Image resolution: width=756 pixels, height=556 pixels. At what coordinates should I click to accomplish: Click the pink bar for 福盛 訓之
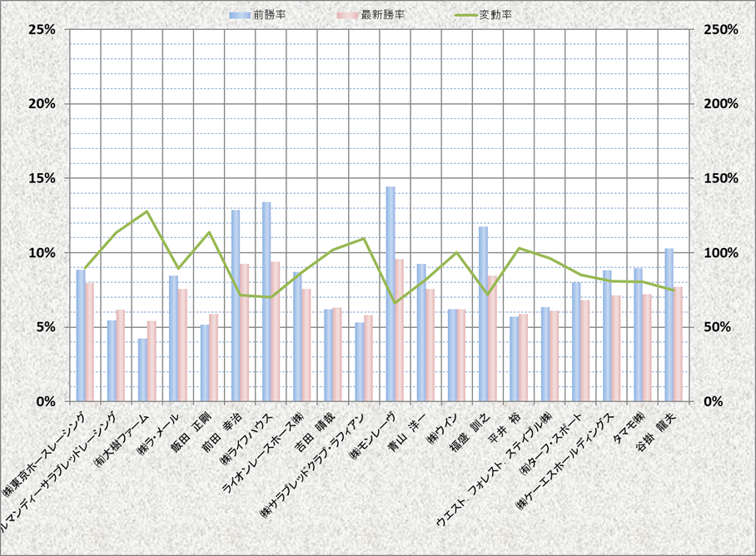[x=492, y=338]
